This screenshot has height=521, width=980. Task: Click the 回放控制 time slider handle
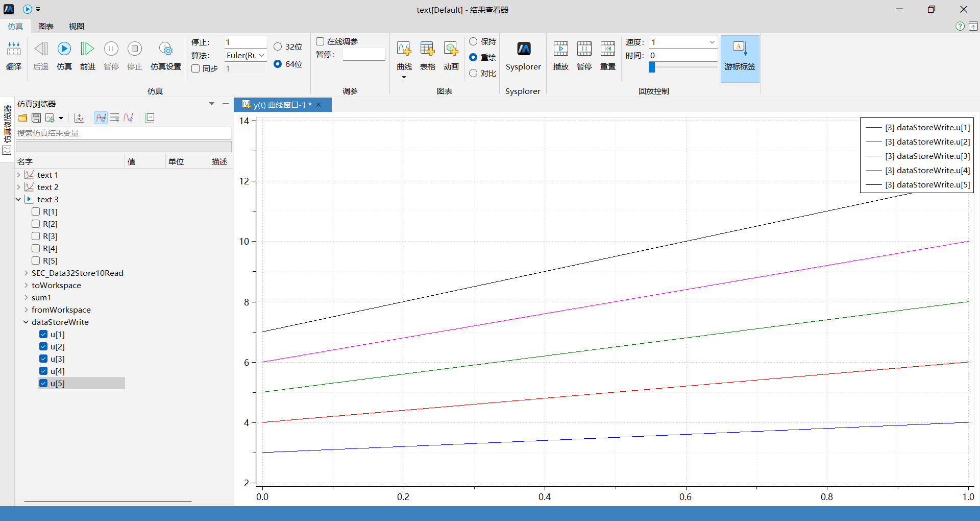click(x=652, y=67)
